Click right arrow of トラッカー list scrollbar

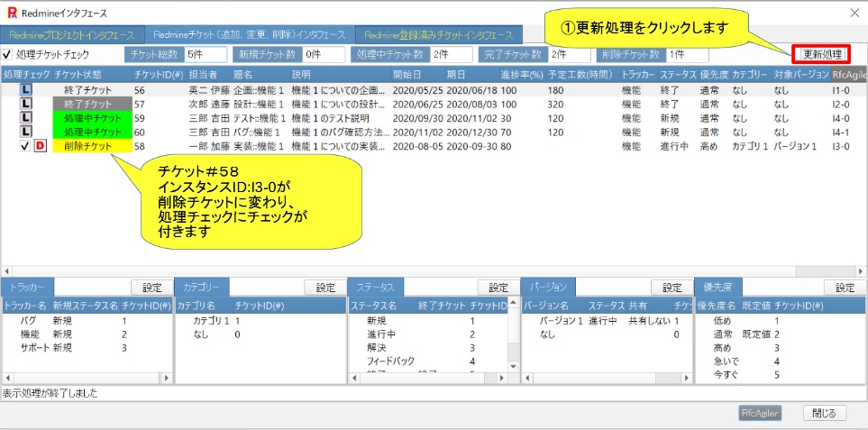coord(167,378)
